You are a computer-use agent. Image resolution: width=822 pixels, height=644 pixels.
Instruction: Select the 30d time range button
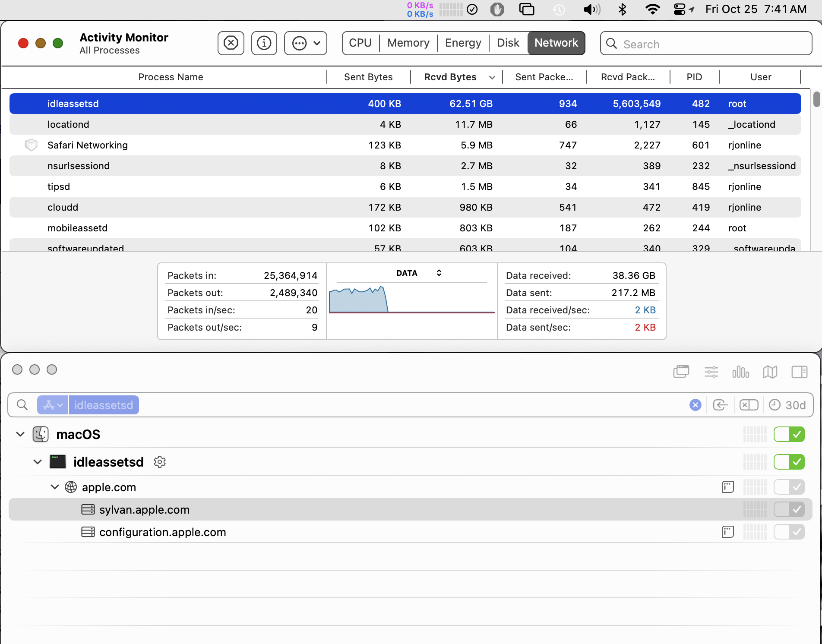(x=788, y=405)
